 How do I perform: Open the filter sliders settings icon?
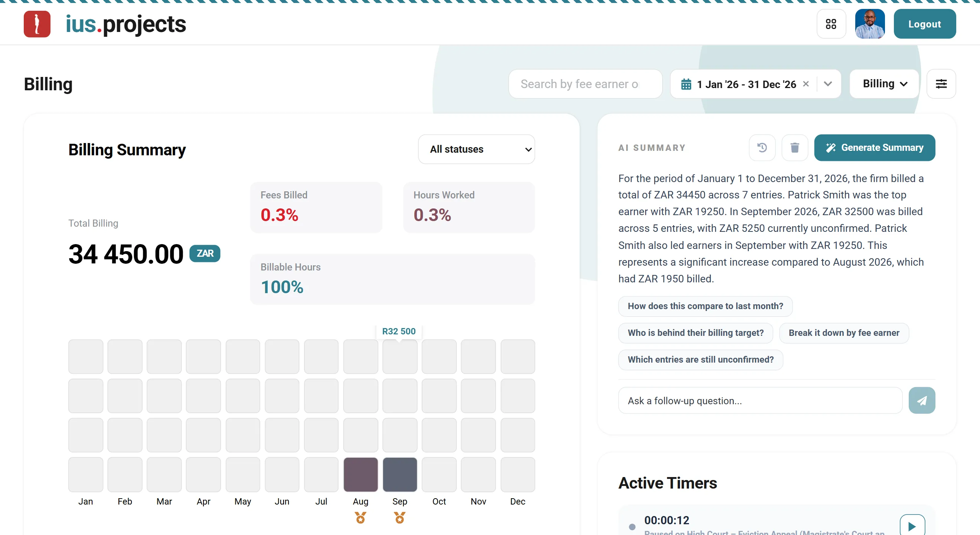pyautogui.click(x=941, y=84)
